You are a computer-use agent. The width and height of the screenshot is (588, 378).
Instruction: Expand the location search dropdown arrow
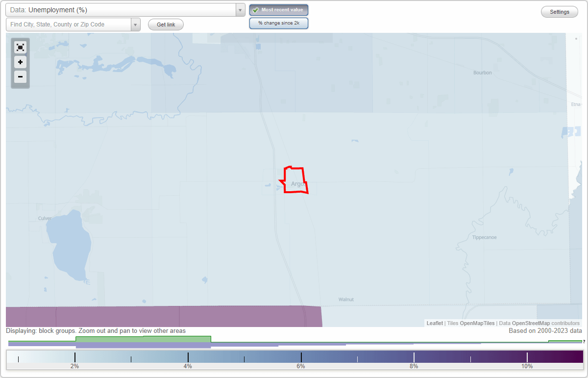(x=136, y=25)
